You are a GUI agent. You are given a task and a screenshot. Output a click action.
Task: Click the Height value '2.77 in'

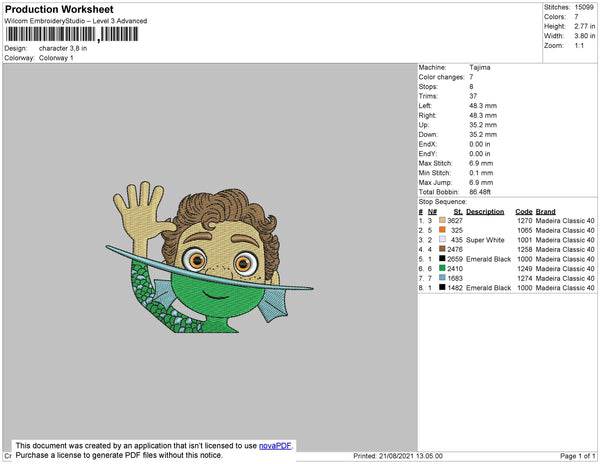click(x=585, y=26)
